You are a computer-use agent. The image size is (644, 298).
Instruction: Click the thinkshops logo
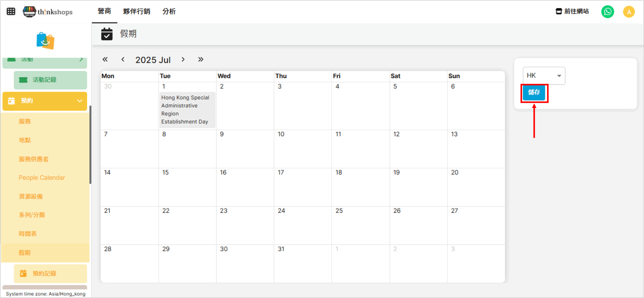tap(48, 12)
